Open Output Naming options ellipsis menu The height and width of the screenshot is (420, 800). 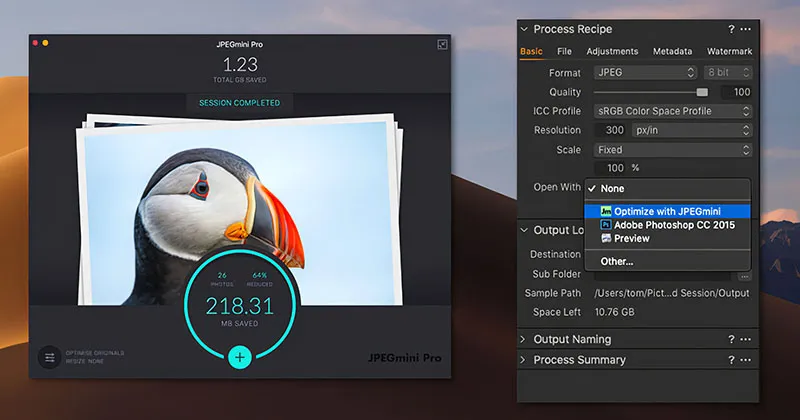pyautogui.click(x=745, y=340)
